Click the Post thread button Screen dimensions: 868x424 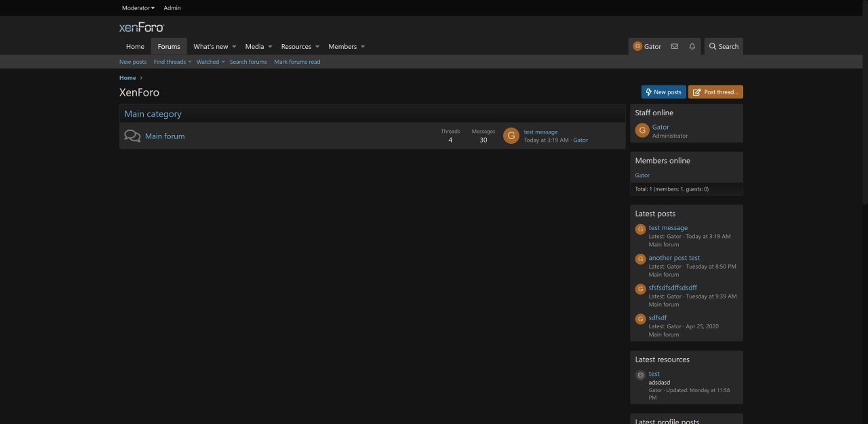pyautogui.click(x=715, y=92)
